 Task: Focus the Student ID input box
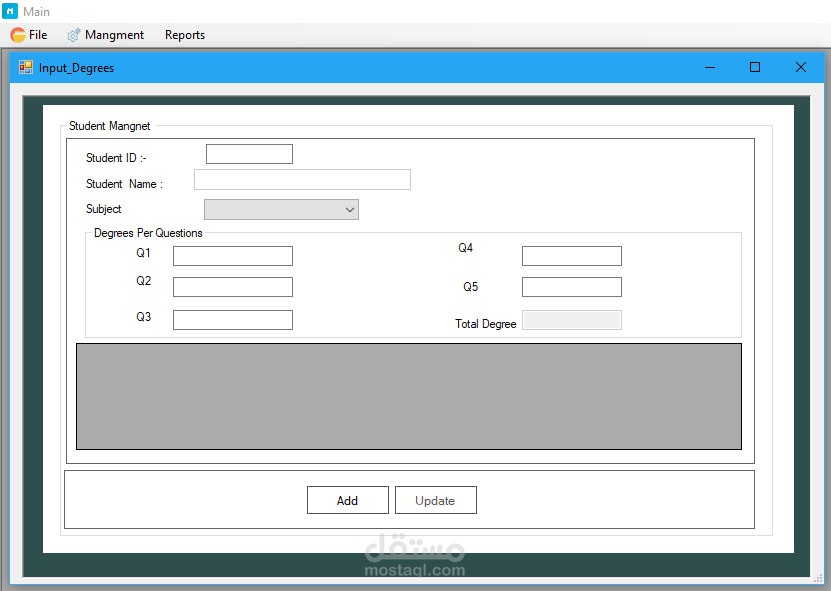(249, 154)
